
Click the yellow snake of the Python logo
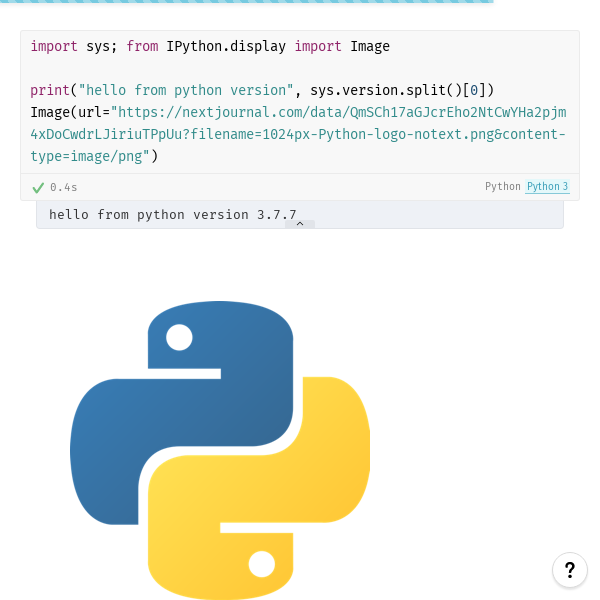click(259, 488)
